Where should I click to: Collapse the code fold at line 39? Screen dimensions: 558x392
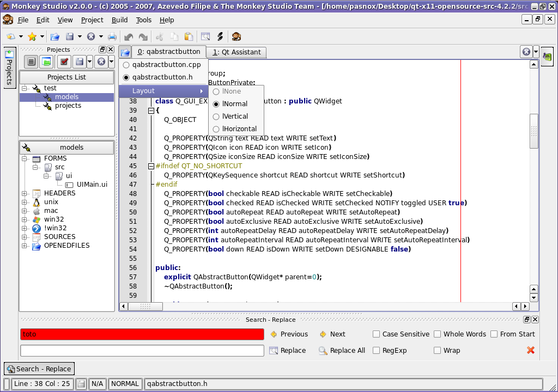tap(151, 111)
